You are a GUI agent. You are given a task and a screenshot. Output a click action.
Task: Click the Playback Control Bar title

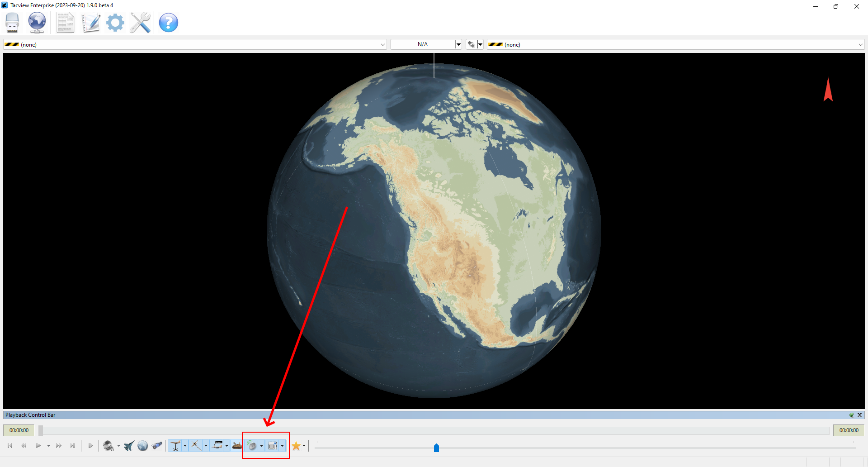(x=30, y=415)
